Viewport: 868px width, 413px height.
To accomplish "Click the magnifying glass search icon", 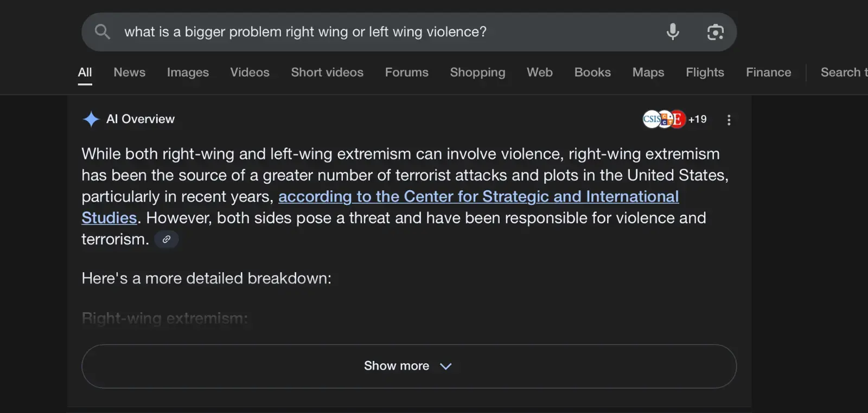I will click(102, 32).
